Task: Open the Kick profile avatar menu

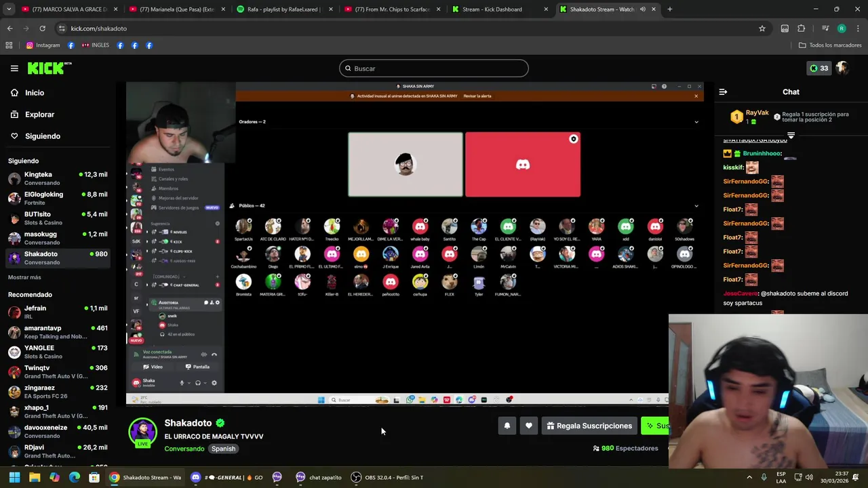Action: (x=843, y=68)
